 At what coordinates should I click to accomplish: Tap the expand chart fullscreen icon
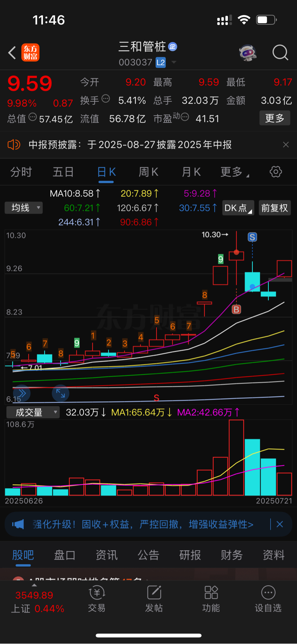coord(60,393)
